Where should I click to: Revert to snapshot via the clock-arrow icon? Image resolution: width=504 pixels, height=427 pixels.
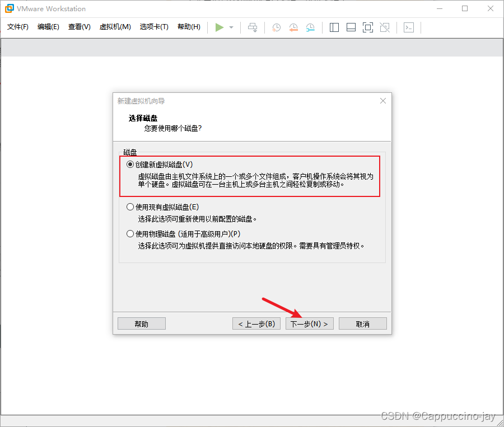click(293, 27)
